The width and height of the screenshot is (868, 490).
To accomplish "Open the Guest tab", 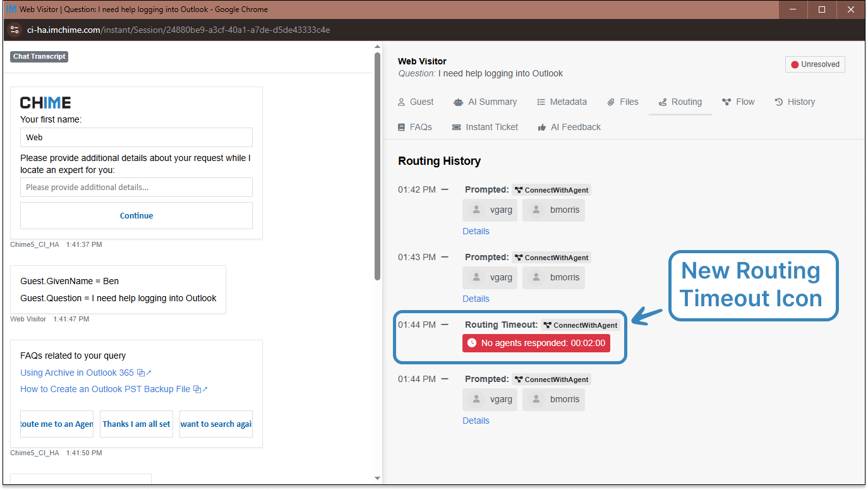I will (415, 102).
